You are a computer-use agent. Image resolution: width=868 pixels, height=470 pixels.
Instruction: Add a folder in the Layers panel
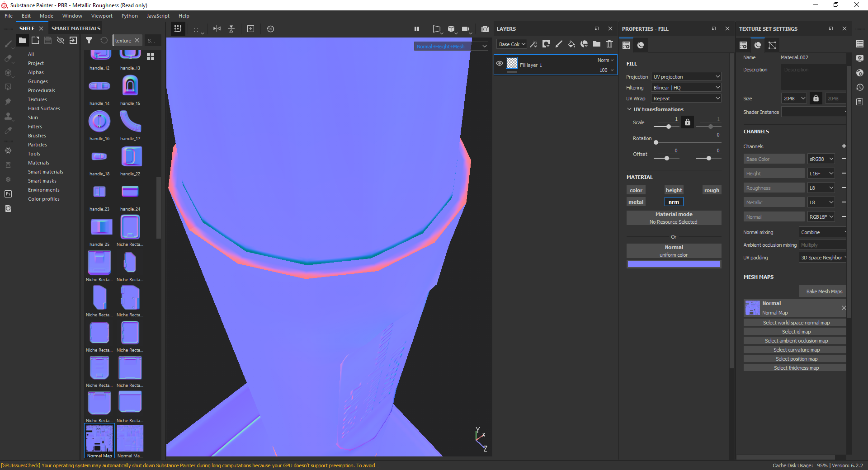[x=597, y=44]
